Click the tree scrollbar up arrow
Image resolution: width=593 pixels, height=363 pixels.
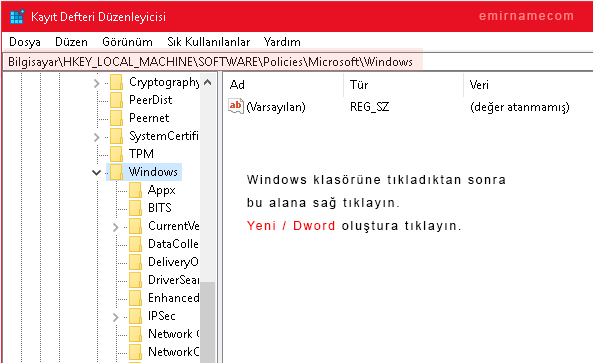pos(208,82)
